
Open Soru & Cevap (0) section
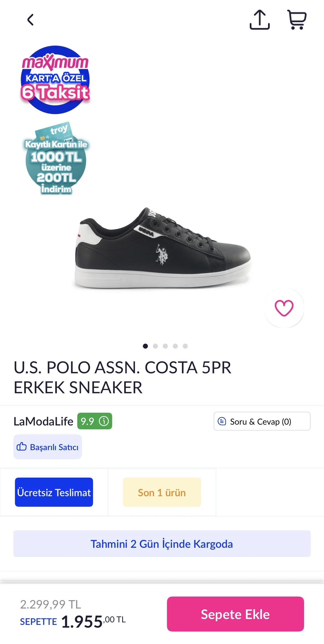tap(262, 421)
